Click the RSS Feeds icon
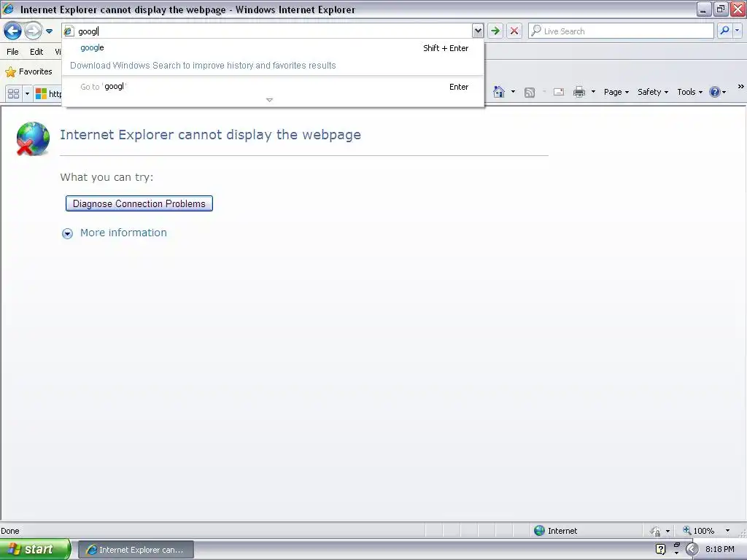 (530, 93)
